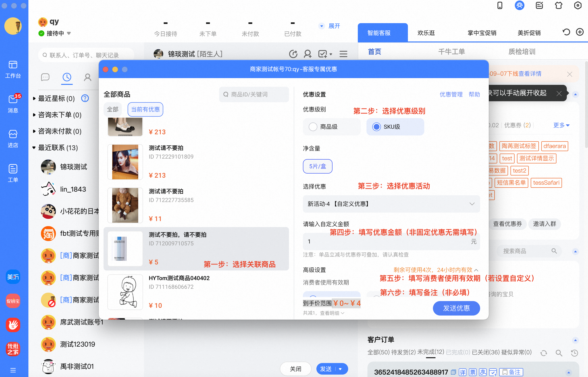Open the 千牛工单 sub-tab
Image resolution: width=588 pixels, height=377 pixels.
[x=451, y=52]
